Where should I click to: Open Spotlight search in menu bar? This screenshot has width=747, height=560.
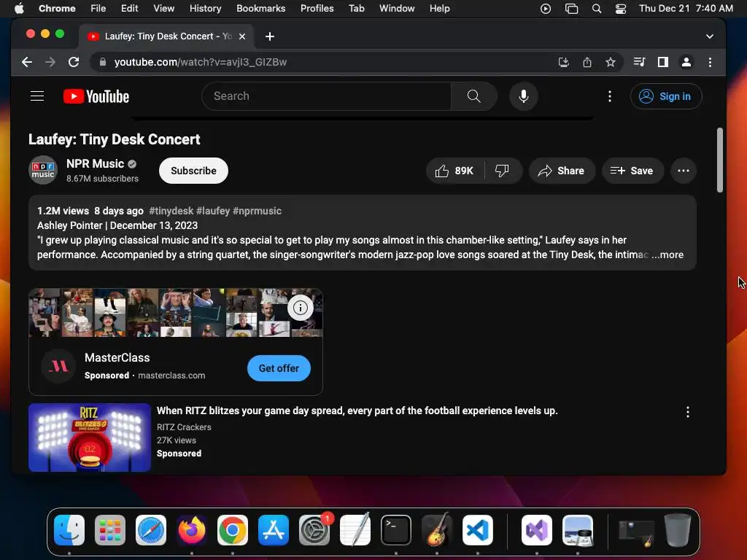[x=597, y=9]
